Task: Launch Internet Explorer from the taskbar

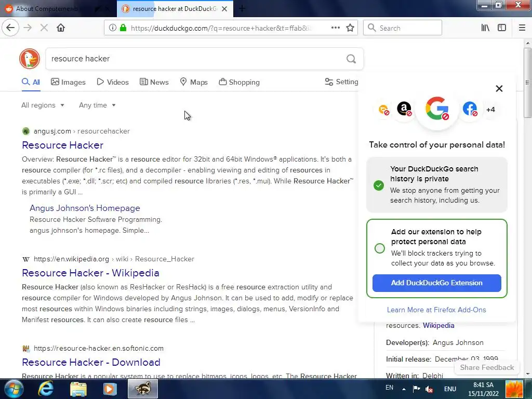Action: (46, 389)
